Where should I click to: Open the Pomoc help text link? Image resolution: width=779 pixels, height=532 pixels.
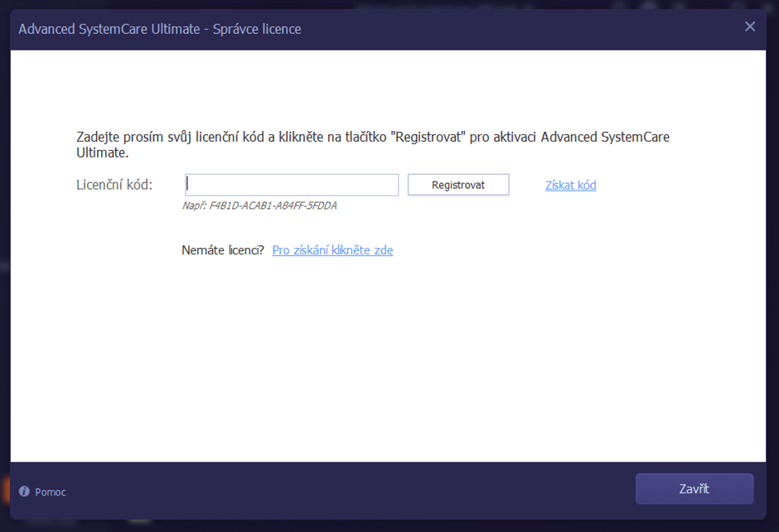pyautogui.click(x=51, y=492)
